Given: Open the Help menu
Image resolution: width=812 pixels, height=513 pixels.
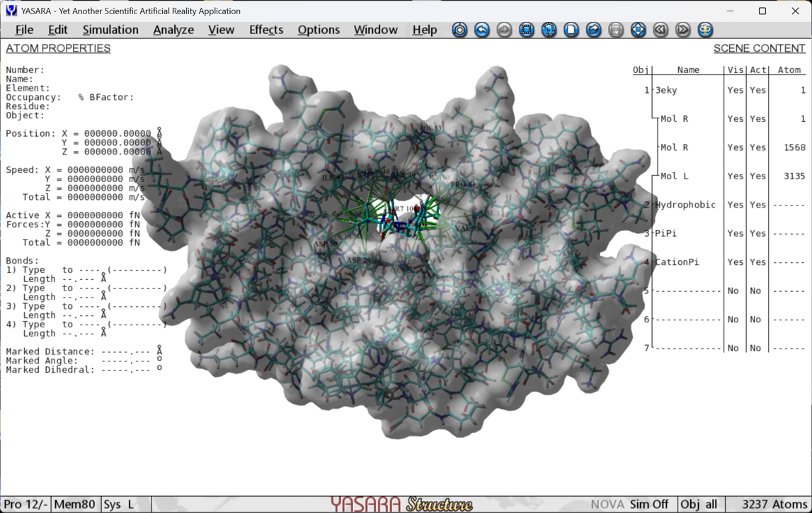Looking at the screenshot, I should (425, 30).
